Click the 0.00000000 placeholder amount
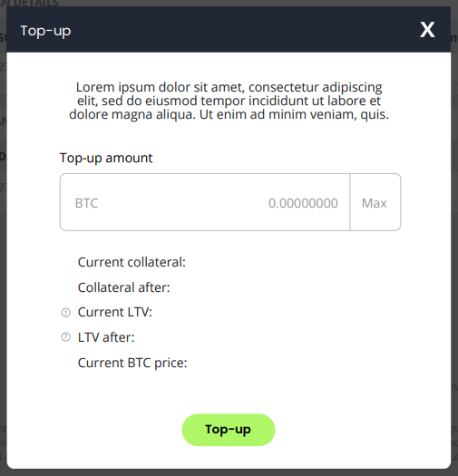The height and width of the screenshot is (476, 458). (x=303, y=203)
